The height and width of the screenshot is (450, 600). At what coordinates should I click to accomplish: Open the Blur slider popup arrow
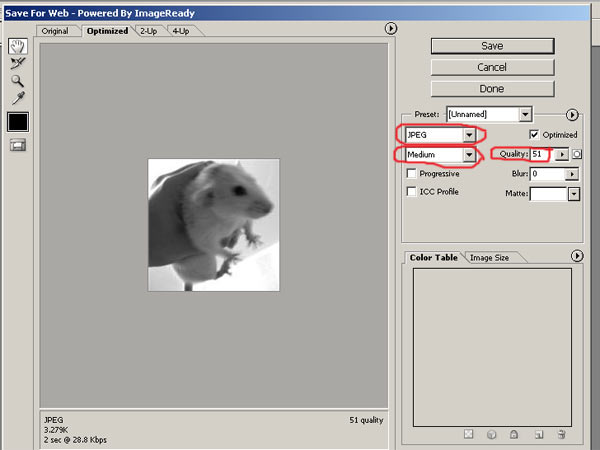pyautogui.click(x=572, y=174)
